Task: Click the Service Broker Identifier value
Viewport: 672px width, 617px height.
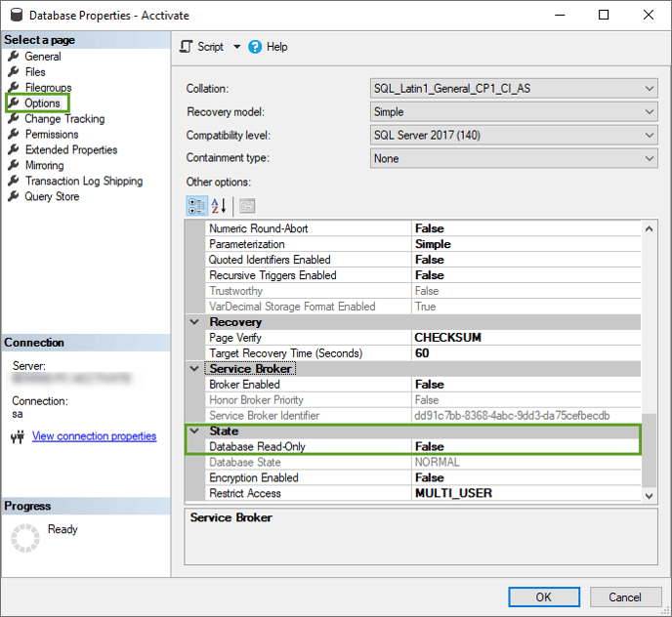Action: [x=512, y=416]
